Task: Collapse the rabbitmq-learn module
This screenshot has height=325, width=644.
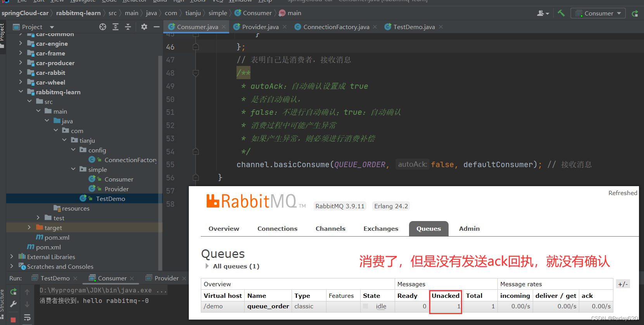Action: pyautogui.click(x=21, y=92)
